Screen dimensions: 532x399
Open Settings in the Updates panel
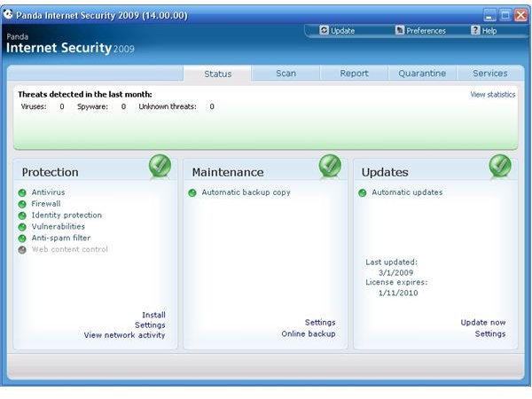[490, 334]
